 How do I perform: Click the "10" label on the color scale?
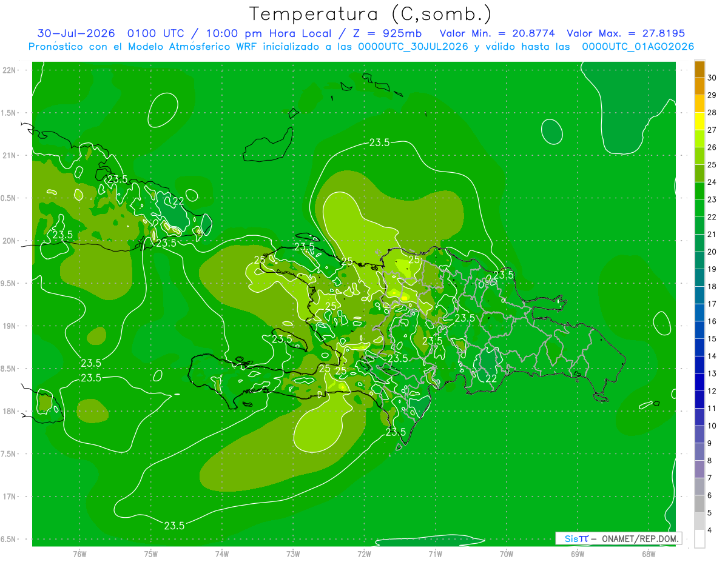[712, 426]
